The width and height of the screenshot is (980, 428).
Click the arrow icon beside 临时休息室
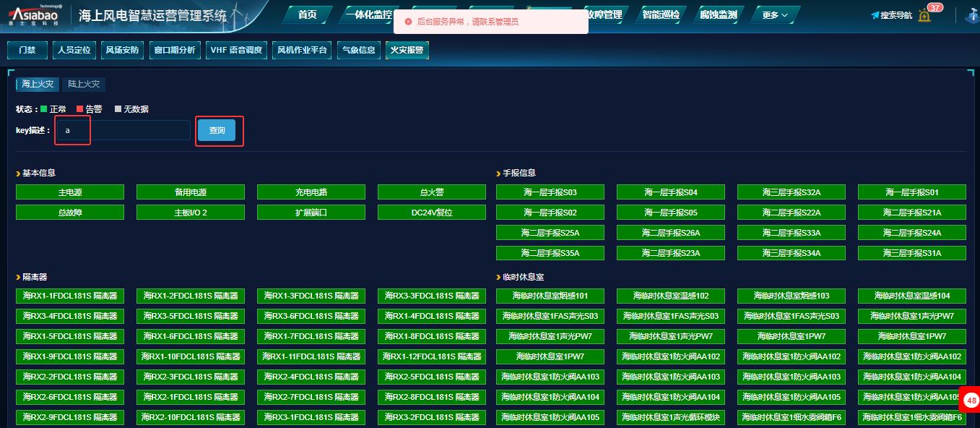[x=498, y=278]
